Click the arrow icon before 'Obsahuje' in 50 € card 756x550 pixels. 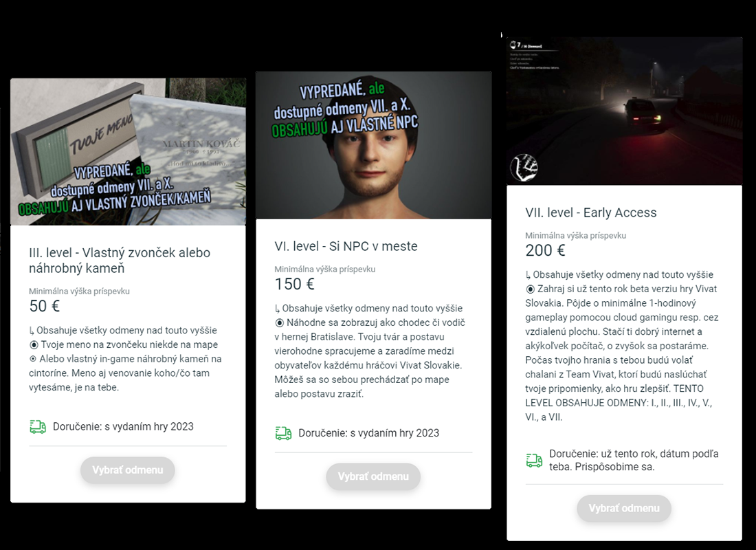[x=32, y=331]
